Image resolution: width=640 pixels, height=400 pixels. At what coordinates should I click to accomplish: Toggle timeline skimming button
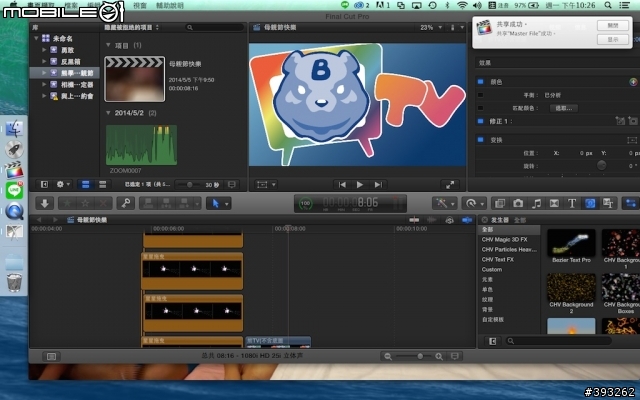(x=414, y=220)
